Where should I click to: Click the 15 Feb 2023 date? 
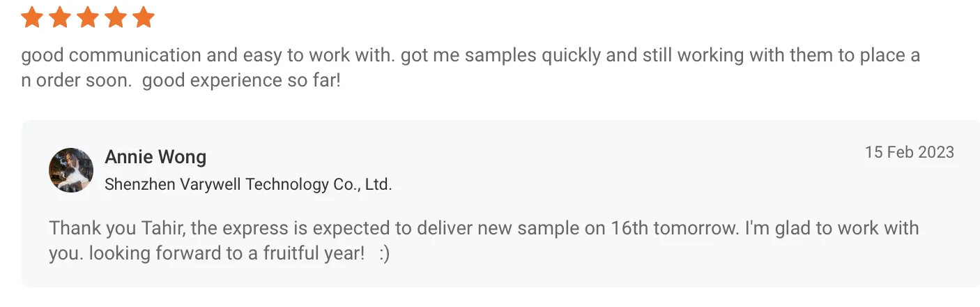pyautogui.click(x=910, y=152)
